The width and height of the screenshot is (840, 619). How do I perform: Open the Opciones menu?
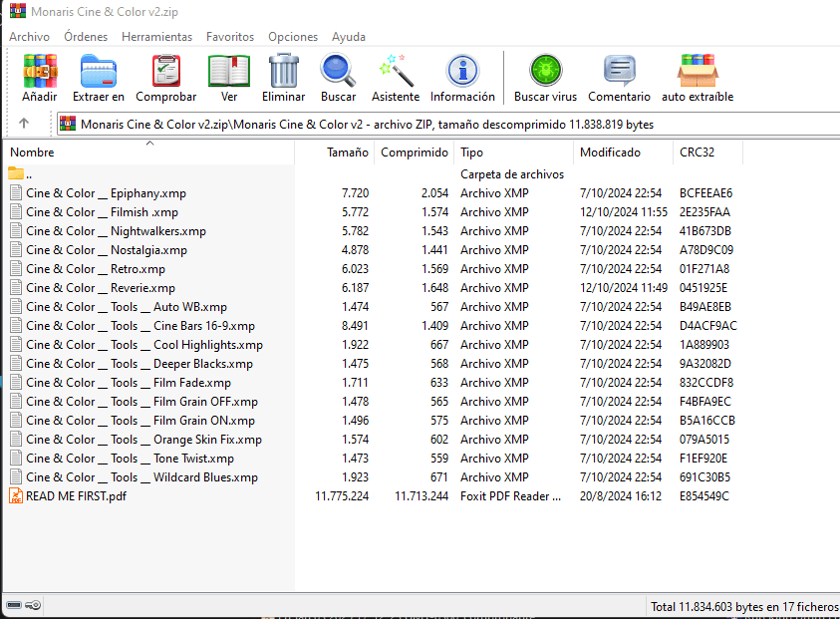pyautogui.click(x=292, y=37)
